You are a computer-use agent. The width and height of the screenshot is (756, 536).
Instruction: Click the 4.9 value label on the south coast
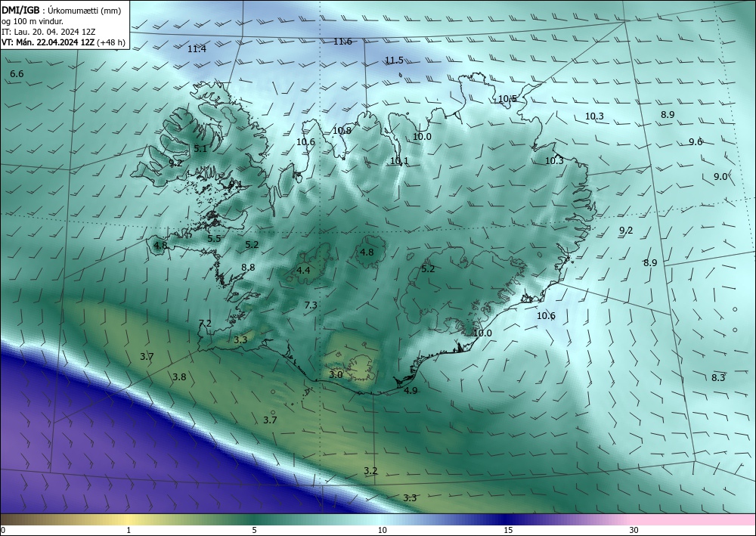411,390
